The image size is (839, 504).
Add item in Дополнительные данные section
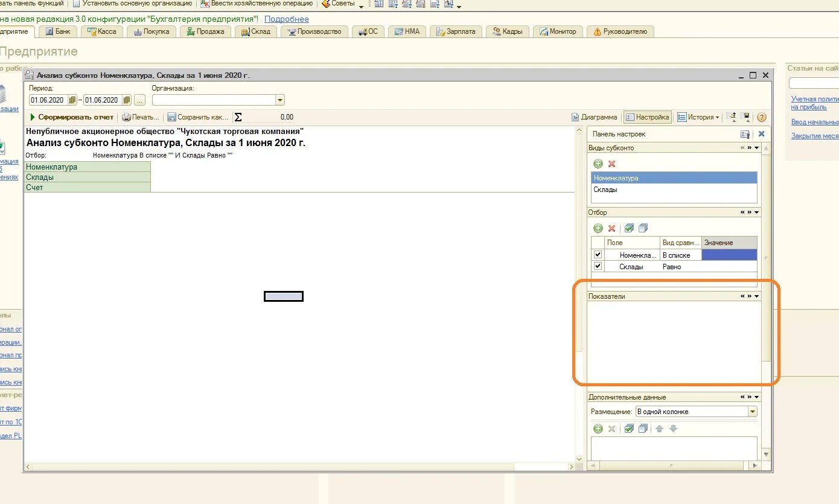pos(598,429)
